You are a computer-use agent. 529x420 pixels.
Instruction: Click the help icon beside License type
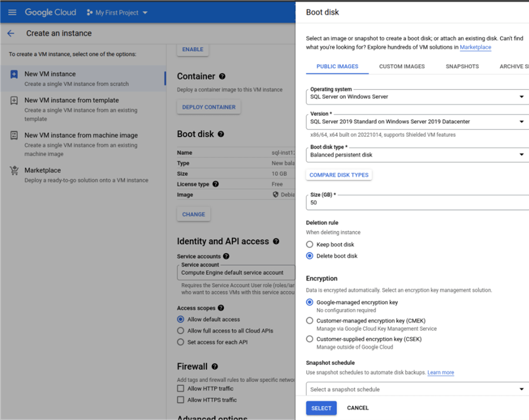[x=216, y=184]
